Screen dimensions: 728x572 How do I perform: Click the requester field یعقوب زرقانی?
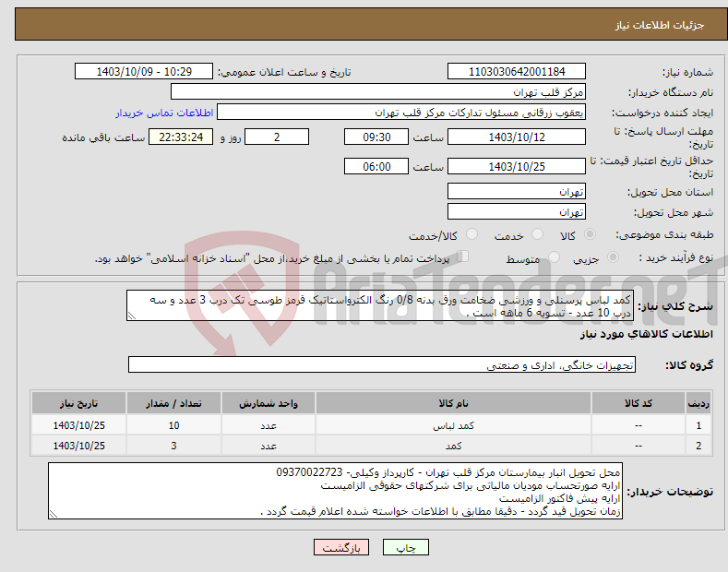pos(401,113)
